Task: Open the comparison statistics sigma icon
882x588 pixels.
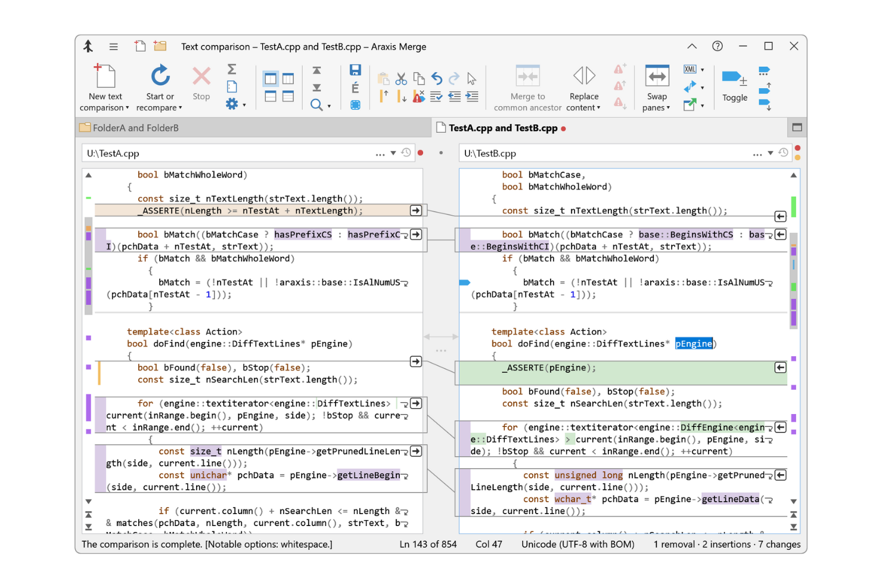Action: coord(232,69)
